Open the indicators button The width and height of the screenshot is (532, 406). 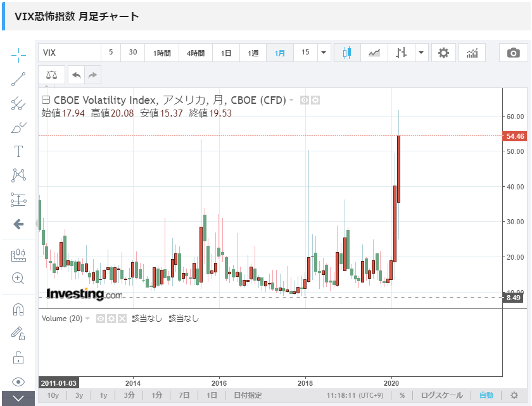click(472, 53)
